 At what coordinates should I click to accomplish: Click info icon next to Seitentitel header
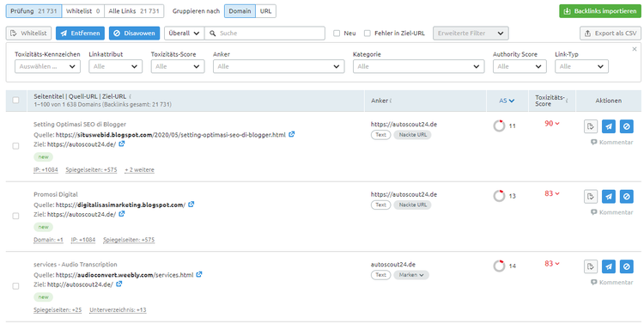130,96
